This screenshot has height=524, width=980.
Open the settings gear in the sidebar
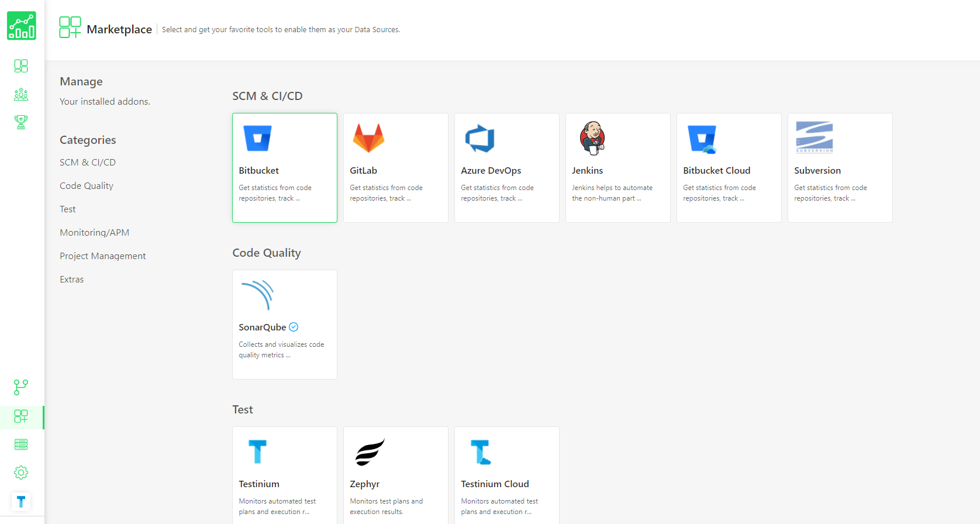coord(21,473)
